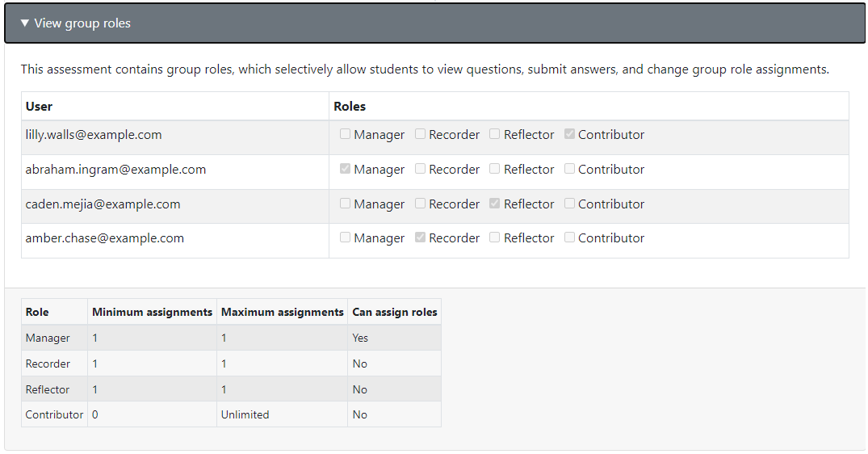Uncheck Contributor for lilly.walls@example.com

[x=569, y=134]
